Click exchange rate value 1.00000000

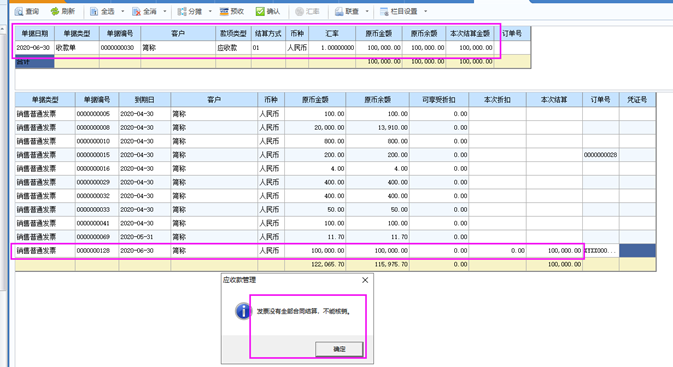tap(332, 48)
